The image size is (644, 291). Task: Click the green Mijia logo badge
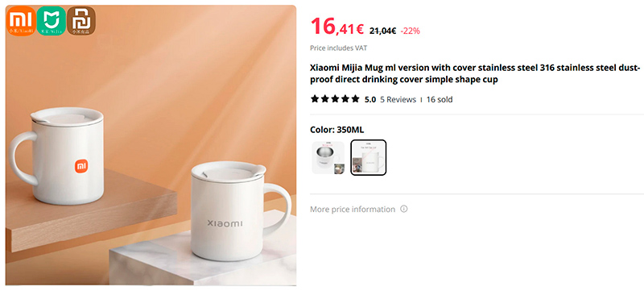51,21
